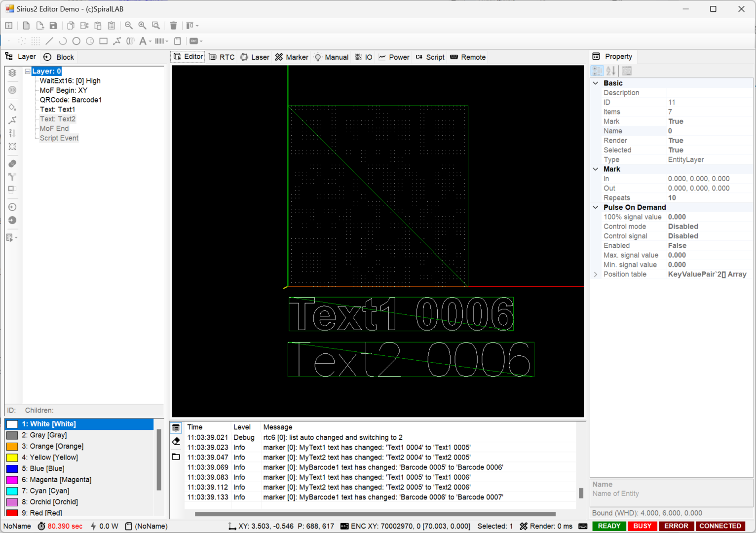756x533 pixels.
Task: Select the Line drawing tool
Action: pyautogui.click(x=49, y=41)
